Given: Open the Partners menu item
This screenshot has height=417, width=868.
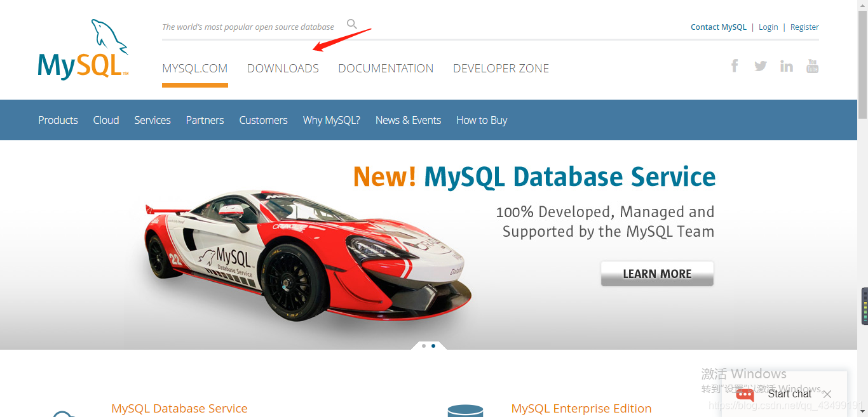Looking at the screenshot, I should click(205, 120).
